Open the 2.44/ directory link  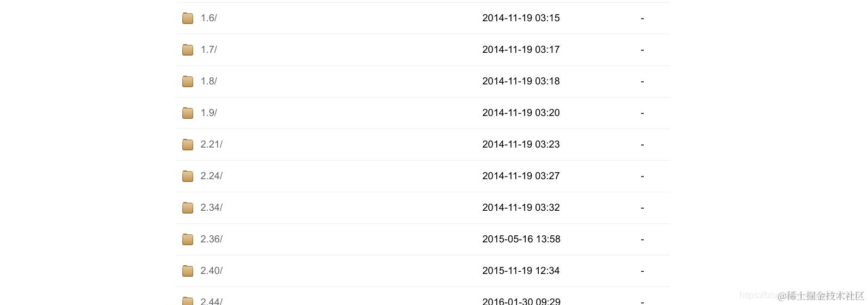coord(211,301)
